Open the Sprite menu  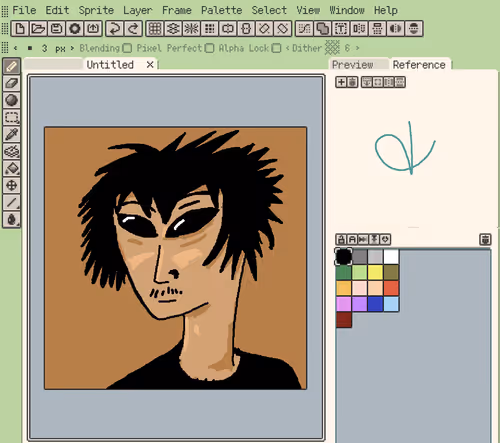[96, 10]
